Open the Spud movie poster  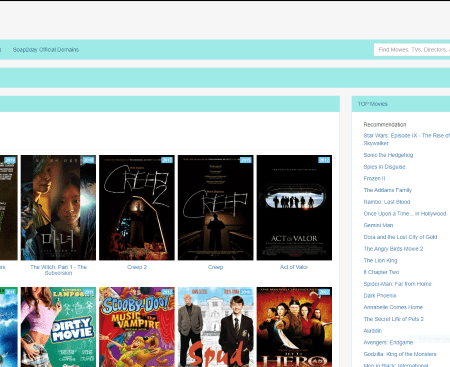[215, 327]
